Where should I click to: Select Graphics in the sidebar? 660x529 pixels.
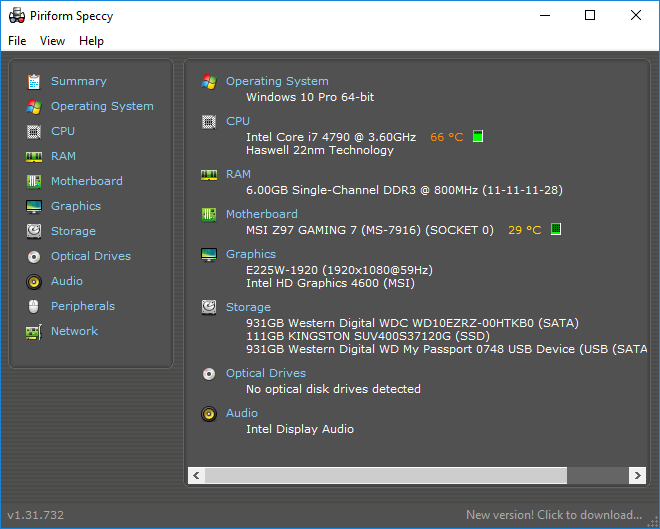(76, 206)
